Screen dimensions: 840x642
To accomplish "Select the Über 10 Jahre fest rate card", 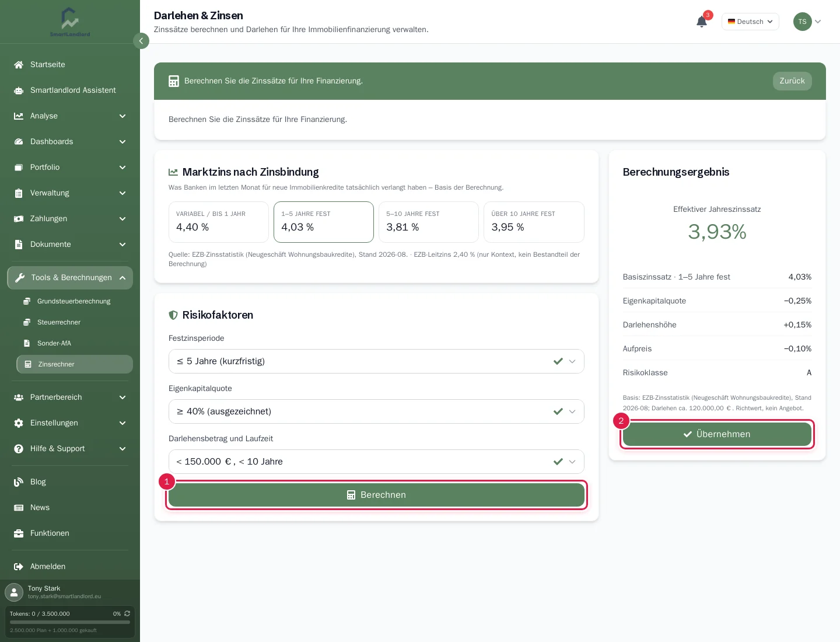I will click(x=534, y=222).
